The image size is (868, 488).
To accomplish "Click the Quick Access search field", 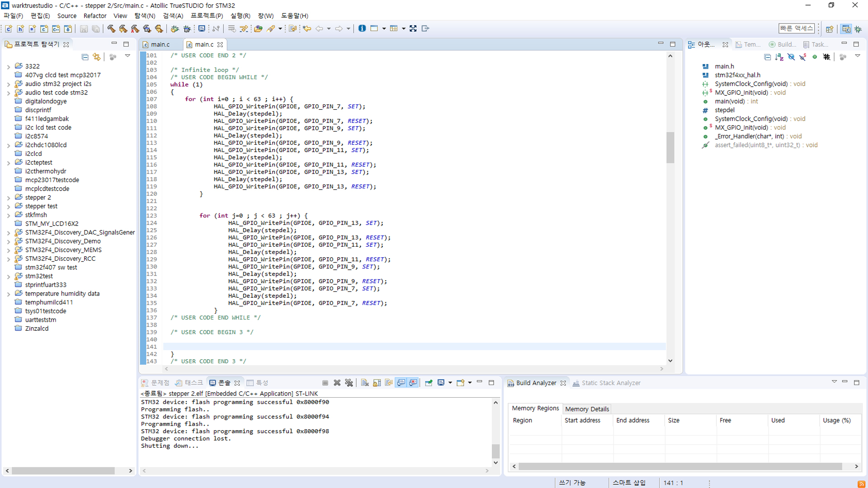I will pyautogui.click(x=796, y=28).
